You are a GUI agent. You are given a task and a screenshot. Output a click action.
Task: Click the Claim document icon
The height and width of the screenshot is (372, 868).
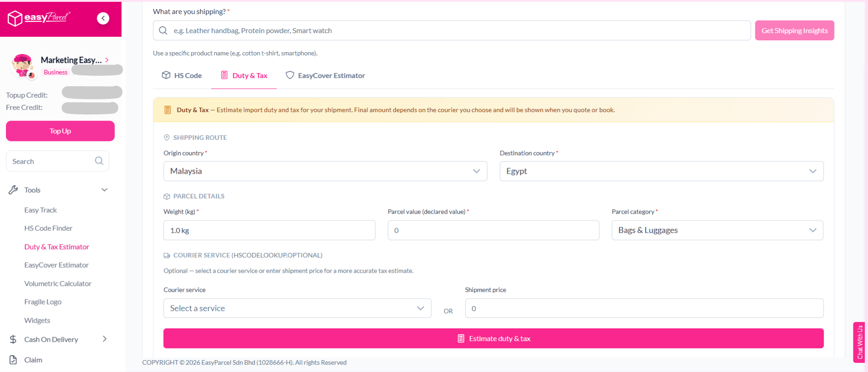13,360
